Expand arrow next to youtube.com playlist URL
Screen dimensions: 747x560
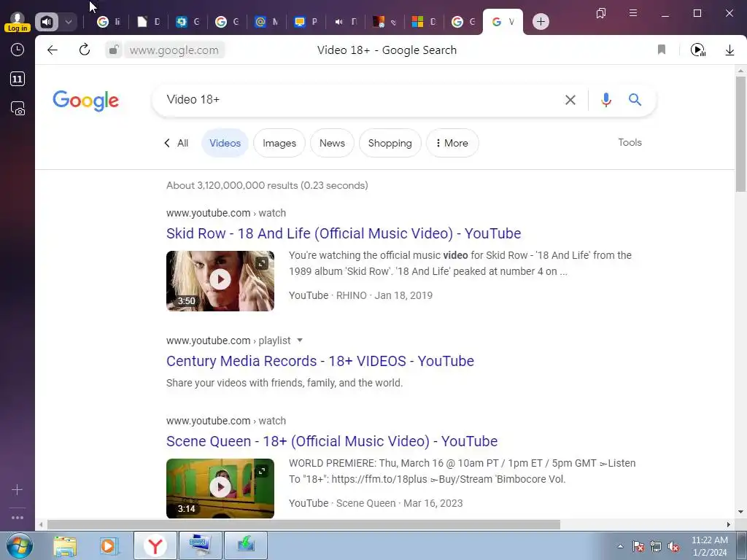pos(300,340)
